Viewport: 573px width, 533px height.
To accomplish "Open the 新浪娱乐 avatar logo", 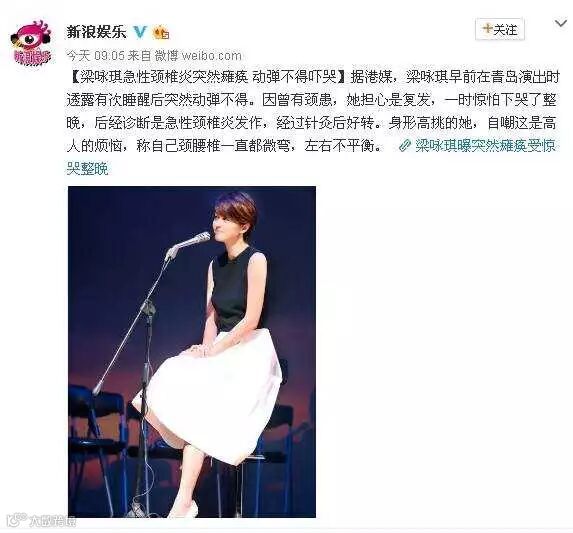I will [x=31, y=43].
